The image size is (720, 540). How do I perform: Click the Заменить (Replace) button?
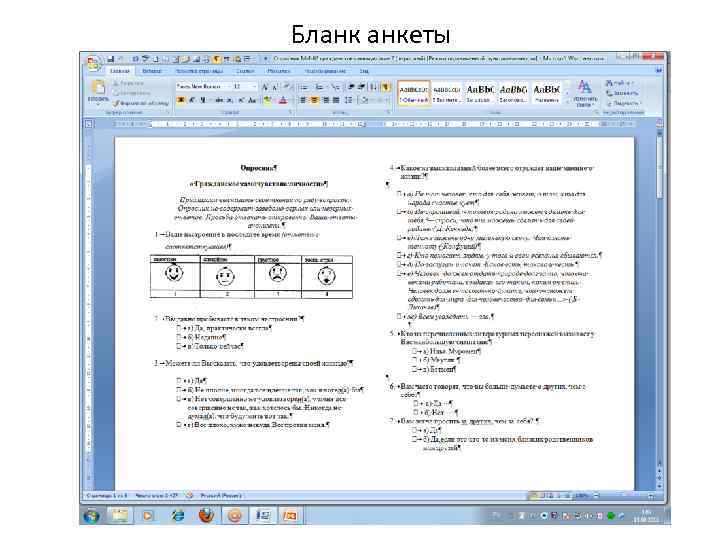click(623, 93)
